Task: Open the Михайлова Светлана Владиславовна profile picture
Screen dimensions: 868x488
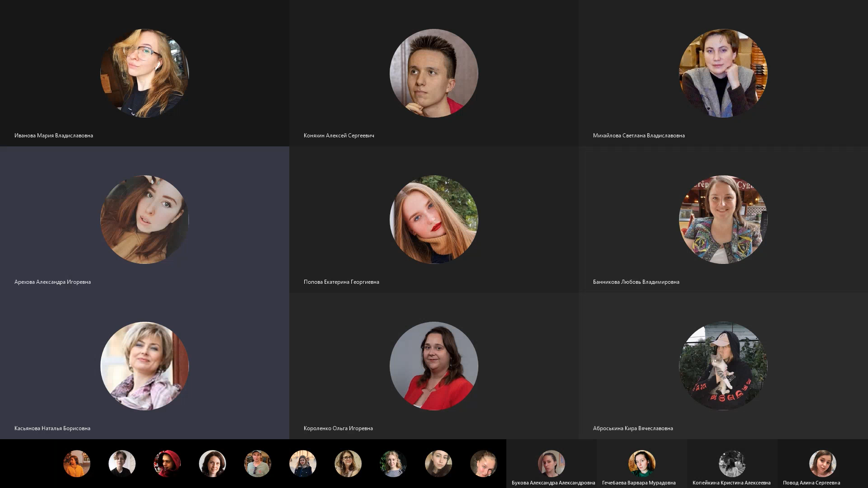Action: (x=723, y=73)
